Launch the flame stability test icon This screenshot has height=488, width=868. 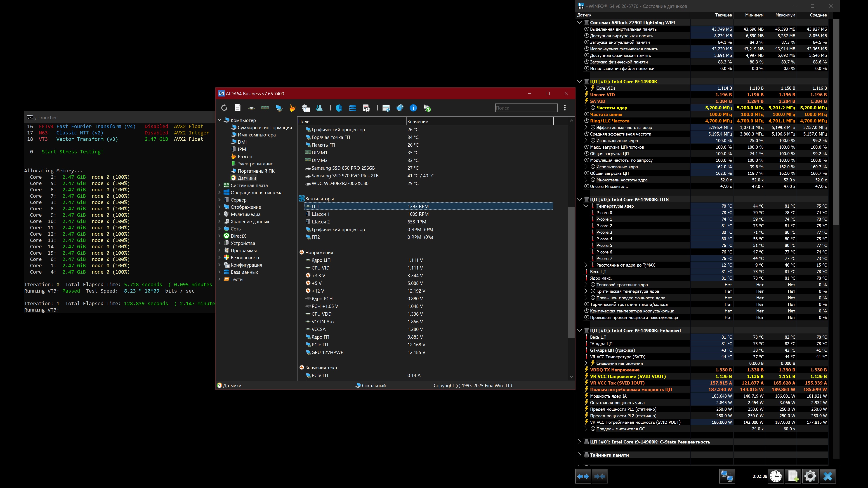click(292, 108)
